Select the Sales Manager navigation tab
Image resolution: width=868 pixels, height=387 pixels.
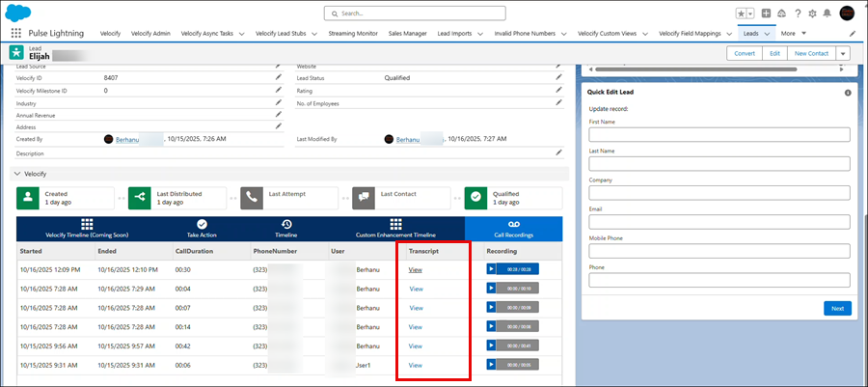pyautogui.click(x=407, y=33)
